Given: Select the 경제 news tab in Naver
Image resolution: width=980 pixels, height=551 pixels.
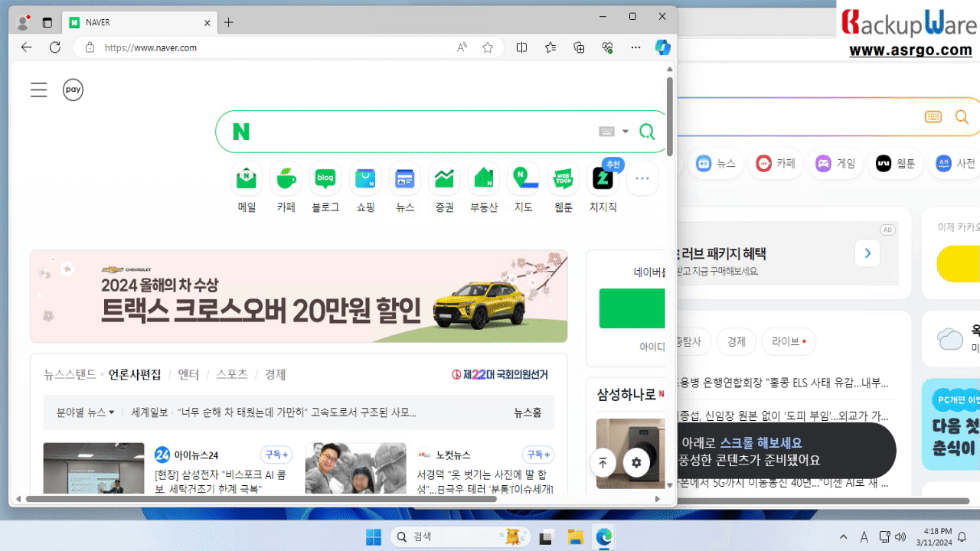Looking at the screenshot, I should [x=276, y=374].
